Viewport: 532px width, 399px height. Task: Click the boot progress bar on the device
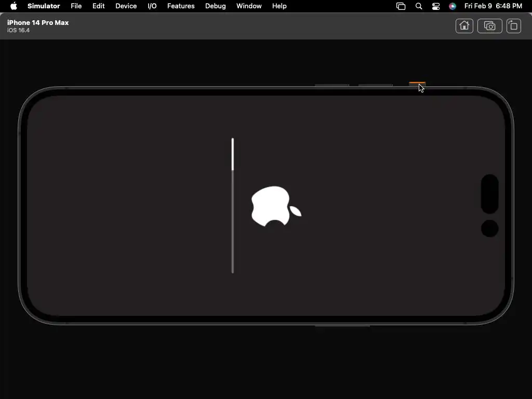coord(233,206)
